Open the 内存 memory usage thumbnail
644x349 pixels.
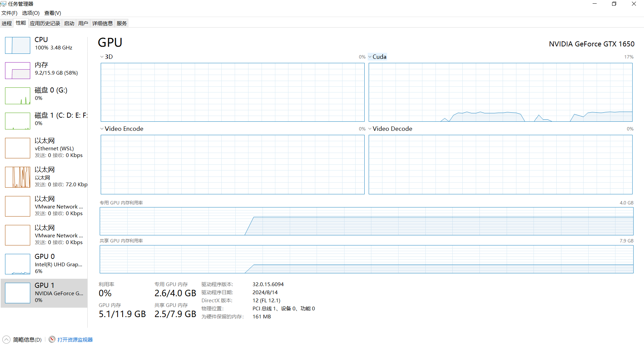pyautogui.click(x=17, y=71)
